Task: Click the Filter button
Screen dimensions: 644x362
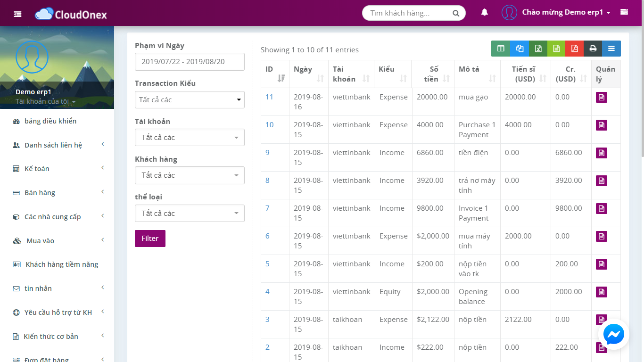Action: coord(150,239)
